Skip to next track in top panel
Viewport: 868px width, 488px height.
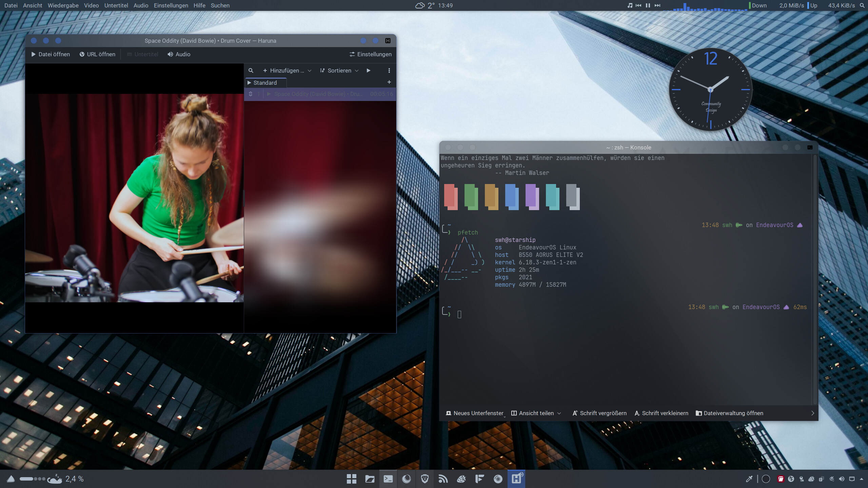(x=657, y=5)
